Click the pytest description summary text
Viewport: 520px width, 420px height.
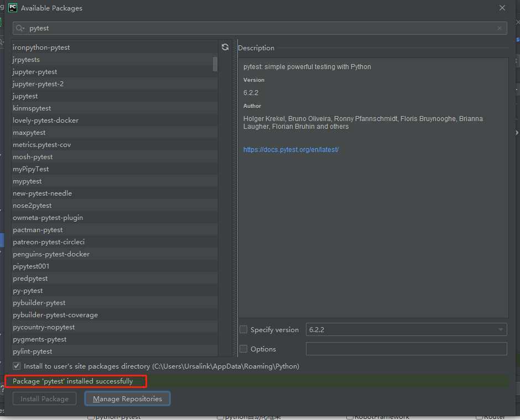307,67
